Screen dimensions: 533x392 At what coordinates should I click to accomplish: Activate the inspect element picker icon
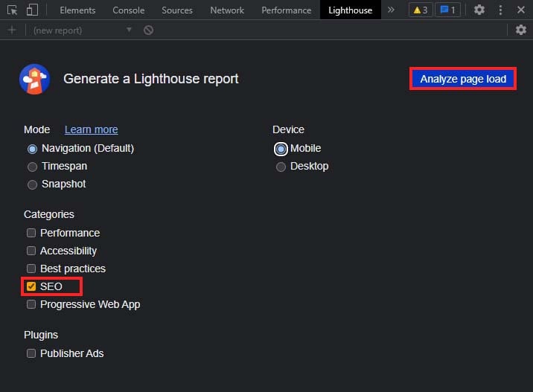click(x=12, y=10)
